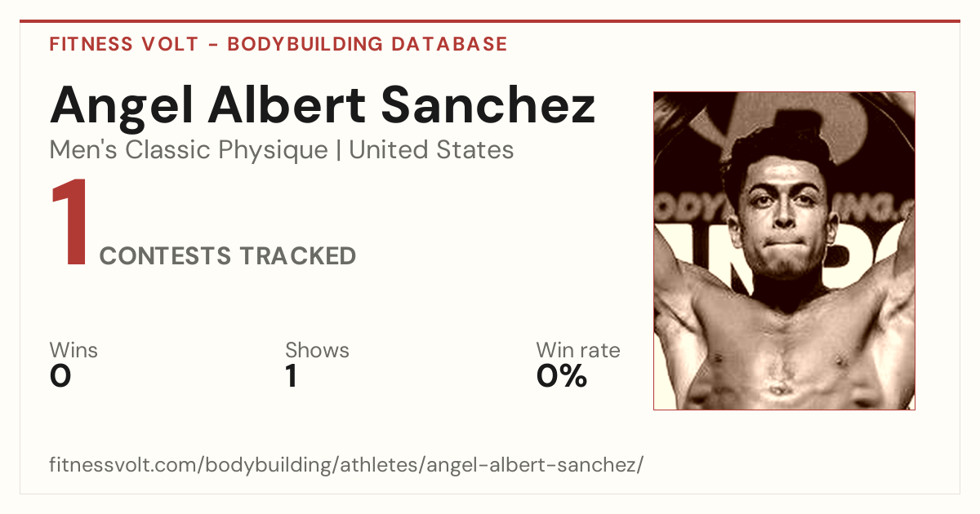Viewport: 980px width, 514px height.
Task: Click the Shows stat label
Action: (x=317, y=351)
